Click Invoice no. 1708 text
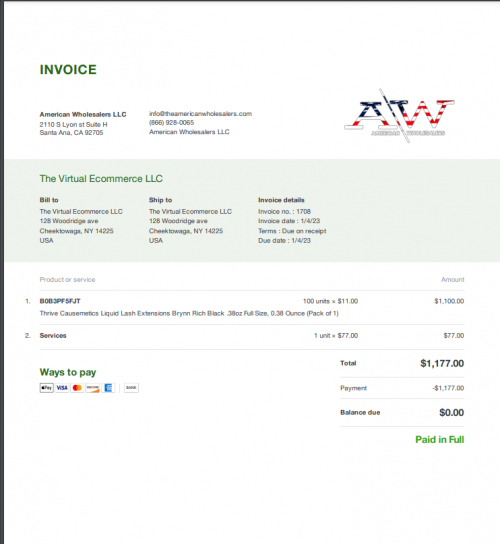500x544 pixels. (285, 211)
